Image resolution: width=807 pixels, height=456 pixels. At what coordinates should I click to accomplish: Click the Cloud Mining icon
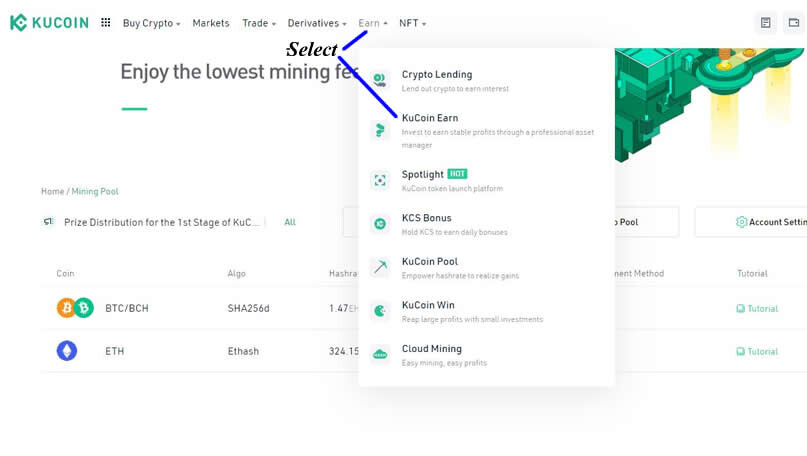pyautogui.click(x=380, y=355)
